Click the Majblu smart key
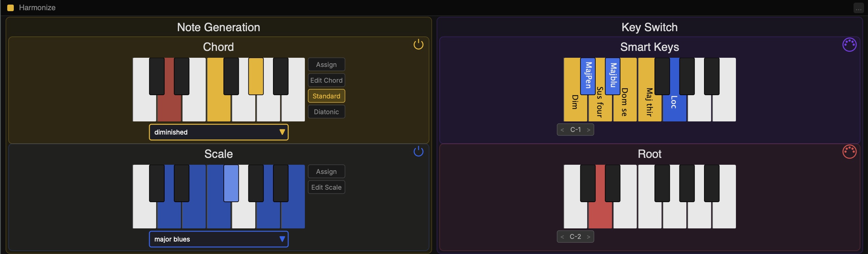The image size is (868, 254). 613,76
